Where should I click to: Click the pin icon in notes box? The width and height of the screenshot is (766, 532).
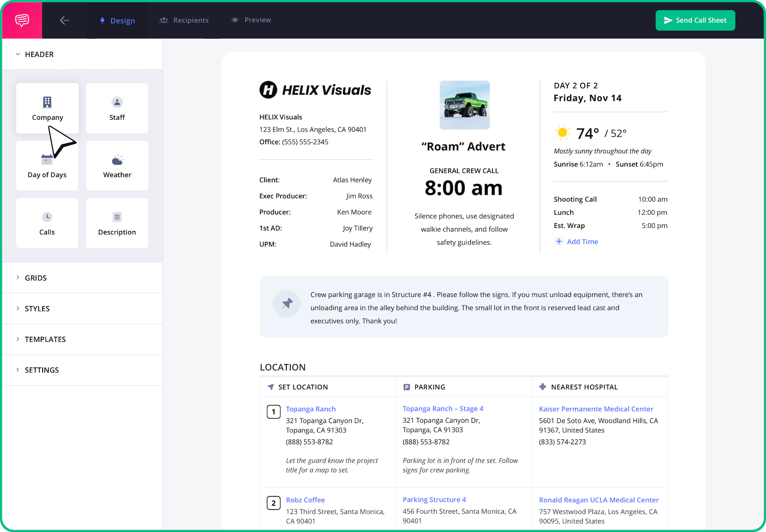[x=287, y=303]
